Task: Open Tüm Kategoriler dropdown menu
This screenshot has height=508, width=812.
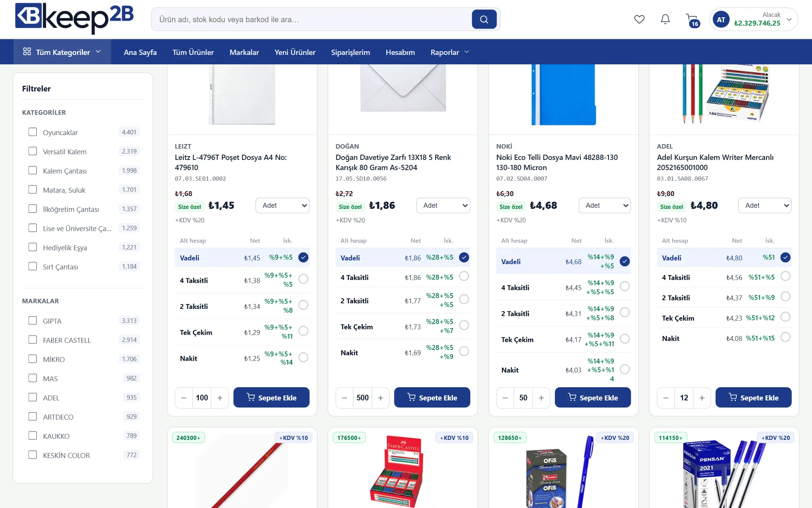Action: pos(62,52)
